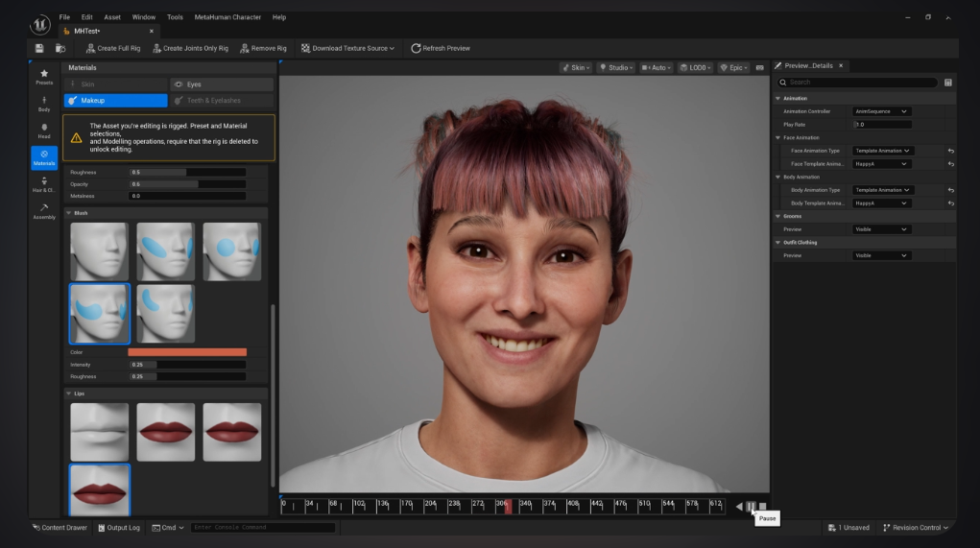Open the Auto camera dropdown
The image size is (980, 548).
[x=656, y=67]
